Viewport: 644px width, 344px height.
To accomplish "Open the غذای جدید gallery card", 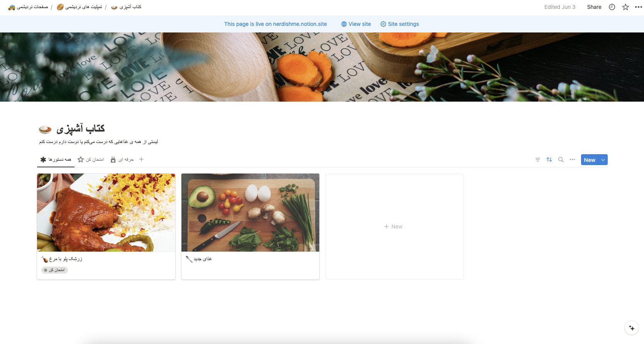I will click(250, 226).
